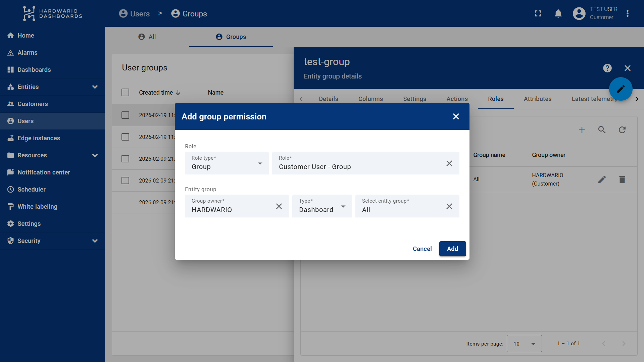Delete the HARDWARIO role row
Screen dimensions: 644x362
622,179
